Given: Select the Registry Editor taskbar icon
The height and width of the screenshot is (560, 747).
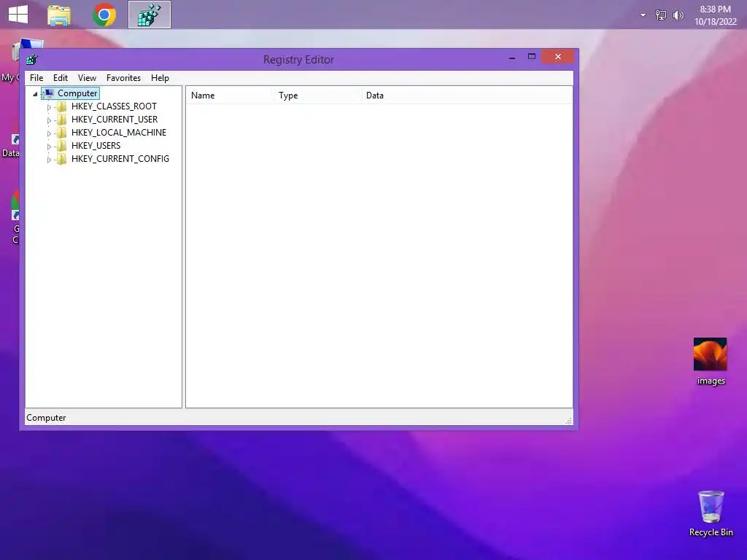Looking at the screenshot, I should [149, 15].
